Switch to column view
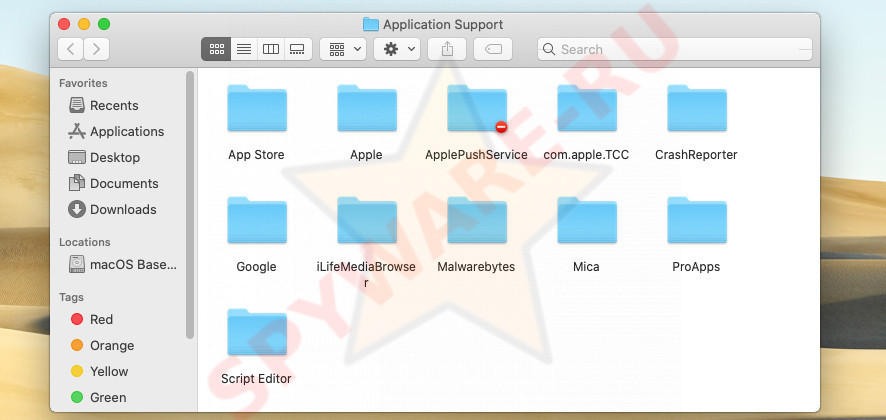 coord(271,49)
